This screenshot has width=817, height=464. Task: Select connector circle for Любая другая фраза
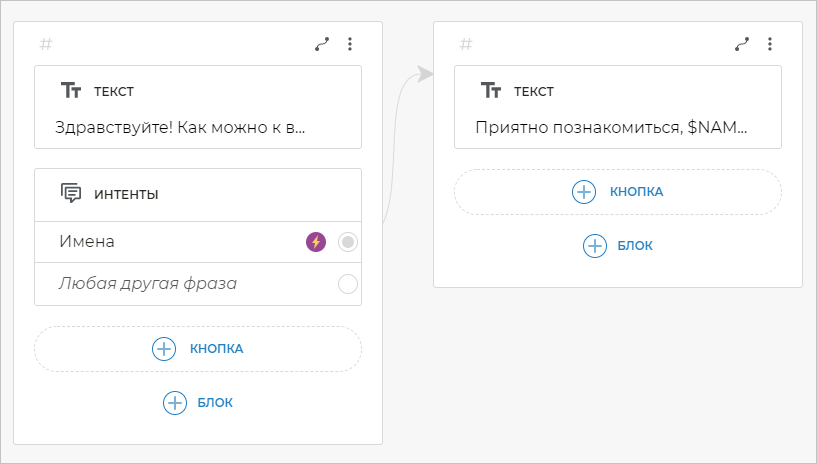pos(348,284)
